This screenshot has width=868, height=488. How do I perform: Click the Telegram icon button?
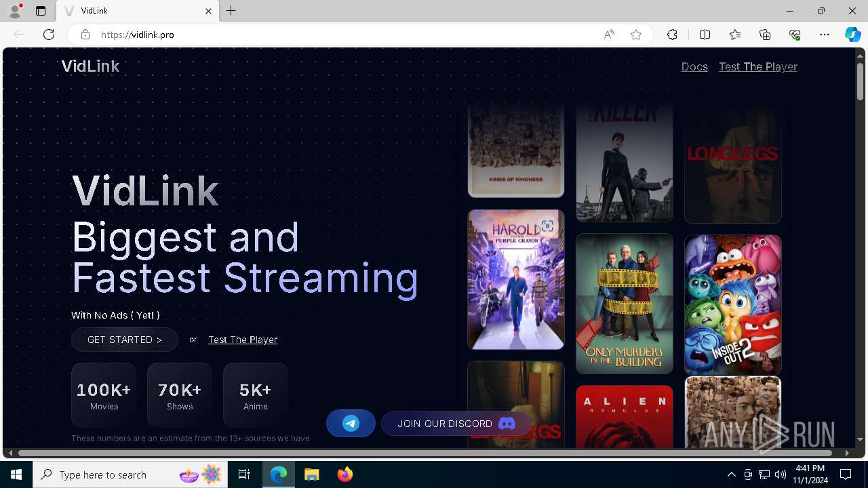pyautogui.click(x=351, y=424)
